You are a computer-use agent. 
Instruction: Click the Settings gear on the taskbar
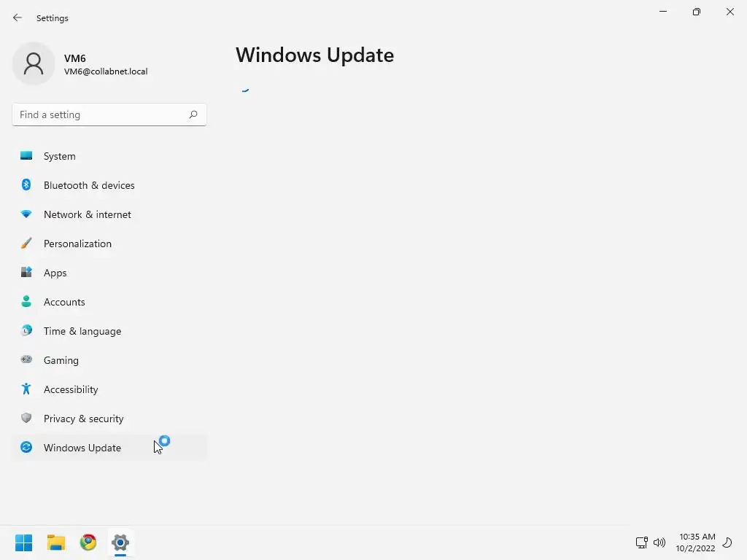point(120,542)
